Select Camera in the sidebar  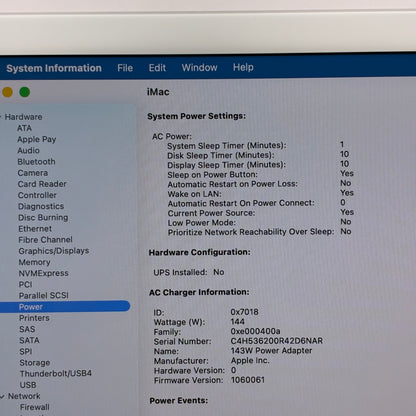[x=33, y=173]
